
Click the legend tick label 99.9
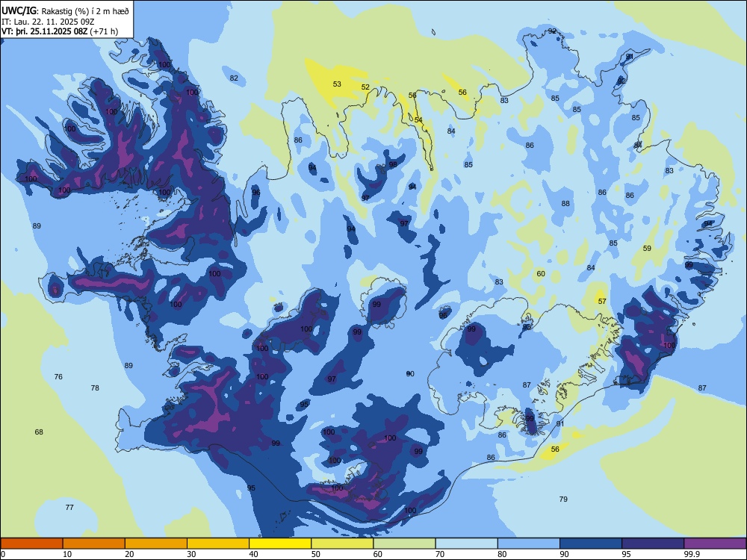(x=692, y=554)
